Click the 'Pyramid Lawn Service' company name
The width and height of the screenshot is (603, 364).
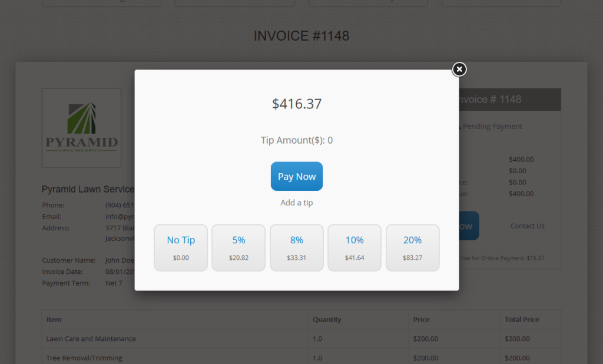coord(88,189)
